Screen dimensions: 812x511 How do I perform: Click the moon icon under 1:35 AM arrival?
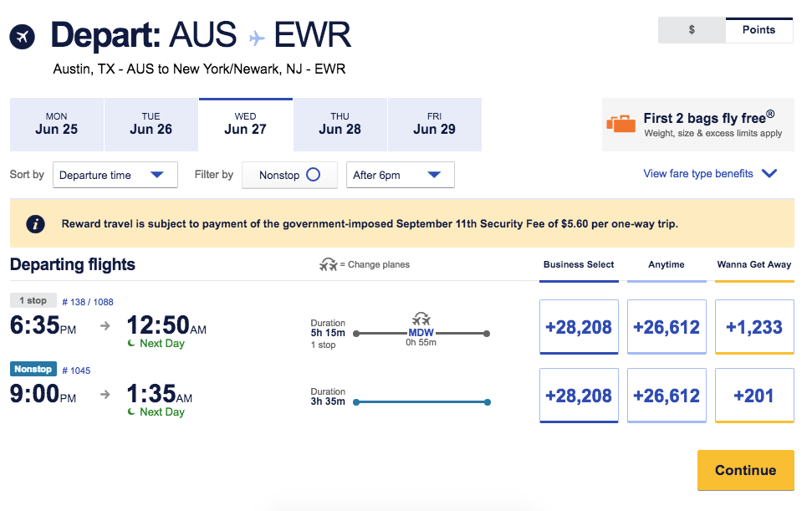tap(131, 412)
